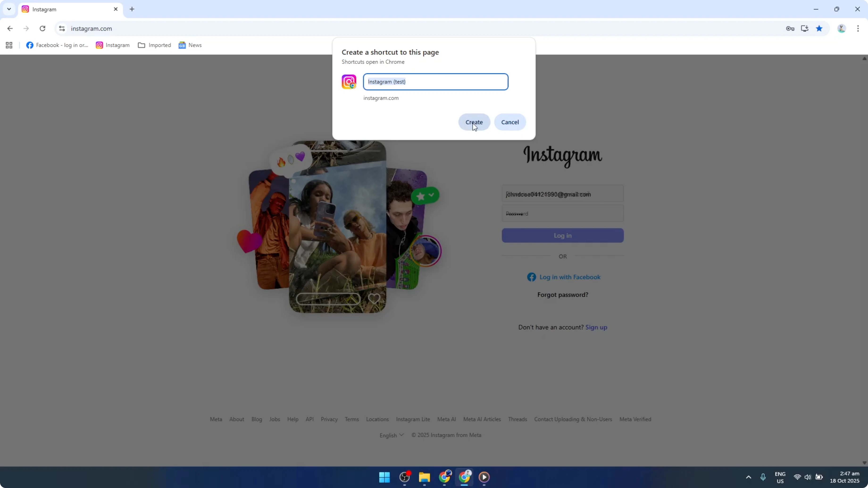Open the Chrome three-dot menu
This screenshot has height=488, width=868.
[858, 29]
